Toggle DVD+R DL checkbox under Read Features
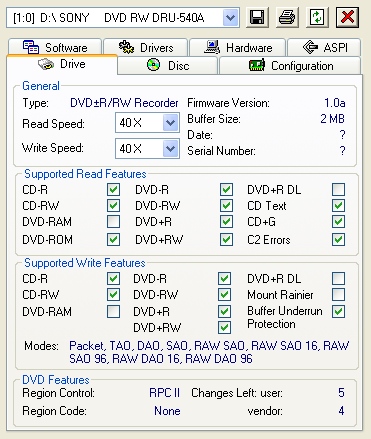Image resolution: width=371 pixels, height=439 pixels. [338, 190]
